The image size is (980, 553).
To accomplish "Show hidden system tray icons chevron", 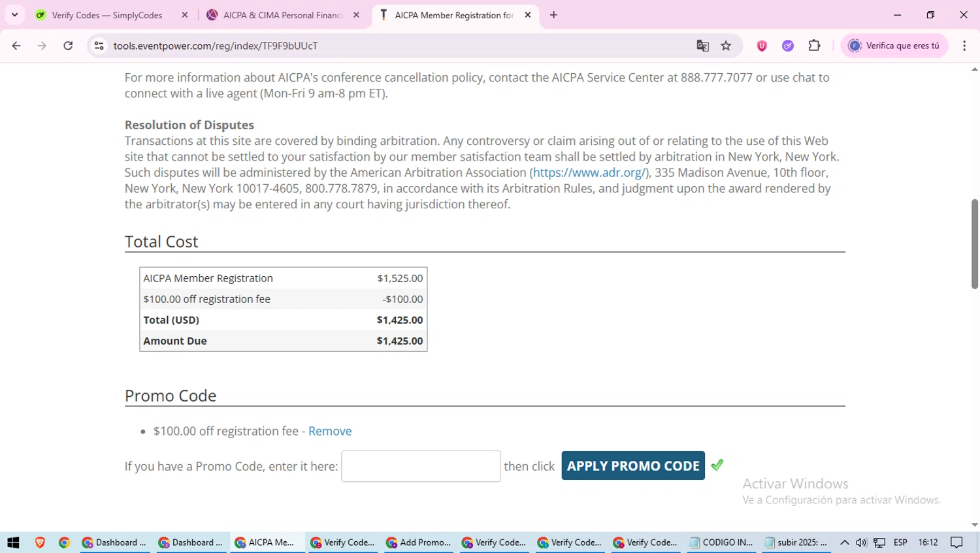I will point(844,543).
